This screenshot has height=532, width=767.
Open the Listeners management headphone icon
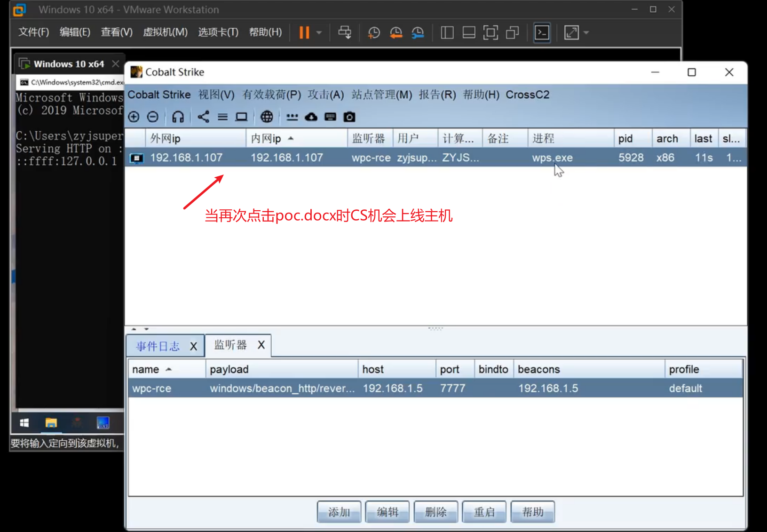(x=178, y=117)
